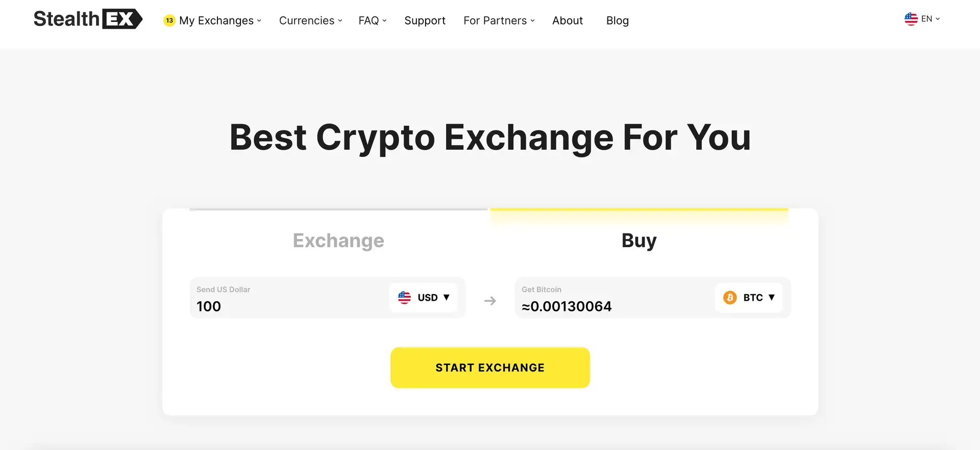Click the orange Bitcoin coin icon
This screenshot has height=450, width=980.
[730, 297]
